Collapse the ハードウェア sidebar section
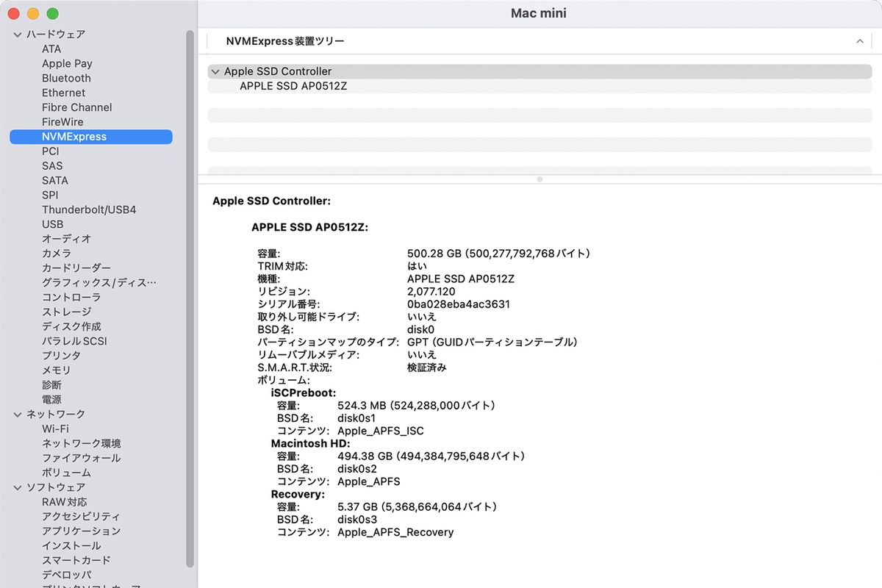Image resolution: width=882 pixels, height=588 pixels. click(18, 35)
